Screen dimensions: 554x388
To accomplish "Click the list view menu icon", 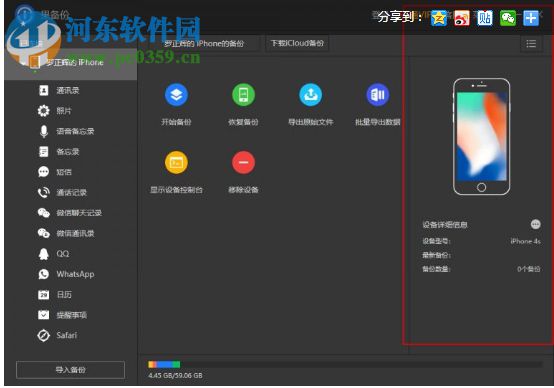I will [531, 44].
